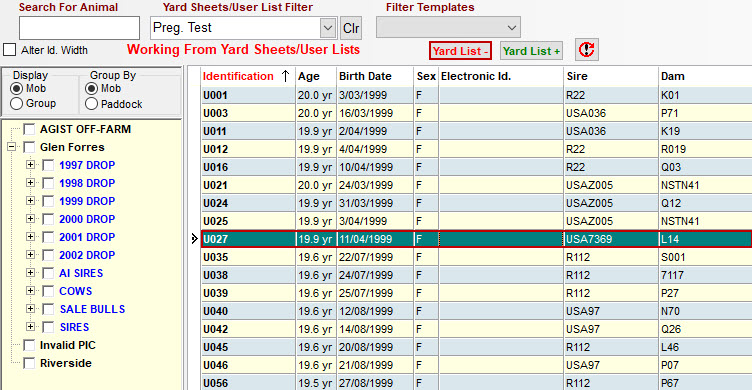Open the Yard Sheets/User List Filter dropdown
This screenshot has width=752, height=390.
coord(328,28)
